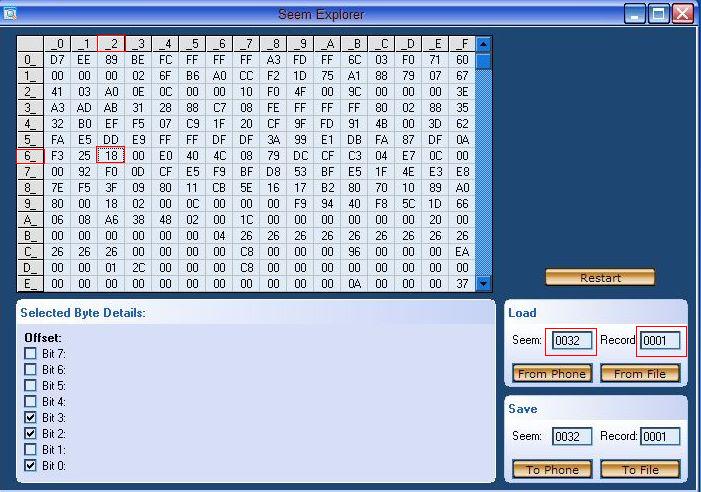Image resolution: width=701 pixels, height=492 pixels.
Task: Select column header _F
Action: (x=462, y=44)
